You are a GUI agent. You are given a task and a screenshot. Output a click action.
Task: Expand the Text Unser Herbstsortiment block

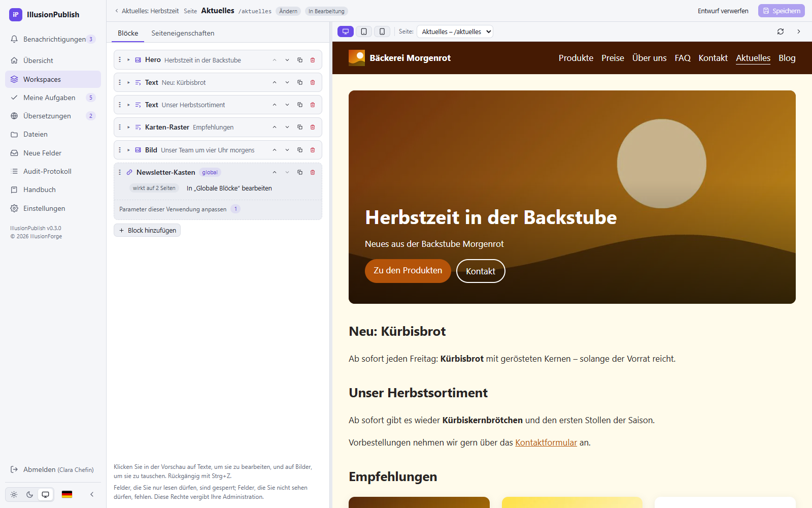point(129,105)
